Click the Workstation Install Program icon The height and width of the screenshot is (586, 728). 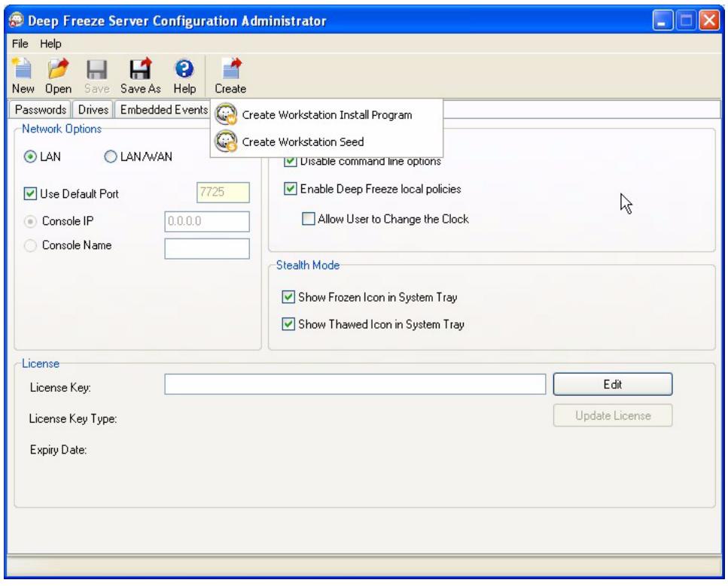[x=226, y=114]
